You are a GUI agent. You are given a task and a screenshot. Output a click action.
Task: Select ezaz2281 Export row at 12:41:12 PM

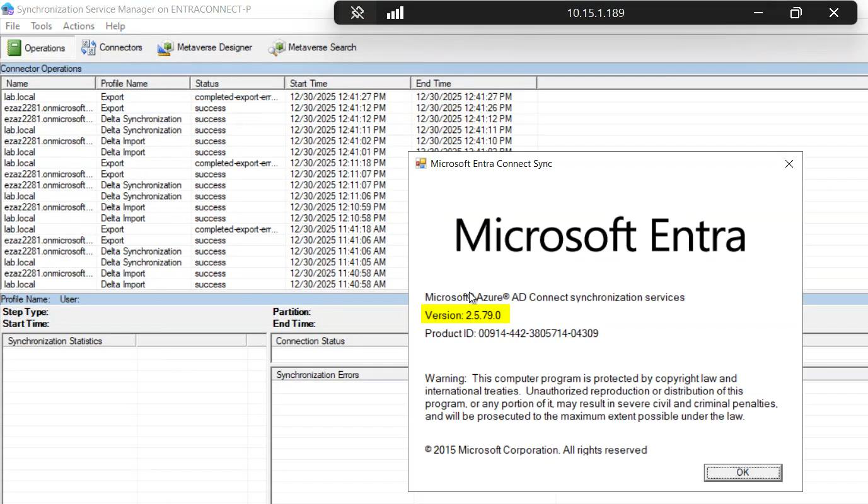point(269,108)
